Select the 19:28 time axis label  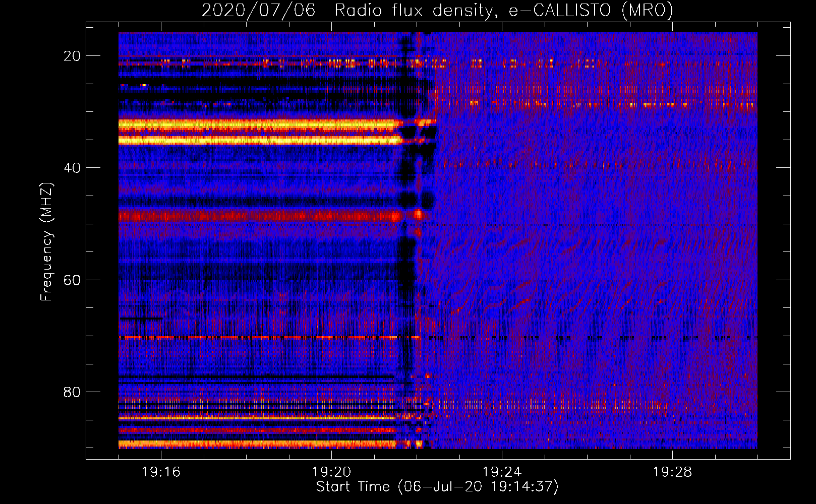click(x=672, y=472)
